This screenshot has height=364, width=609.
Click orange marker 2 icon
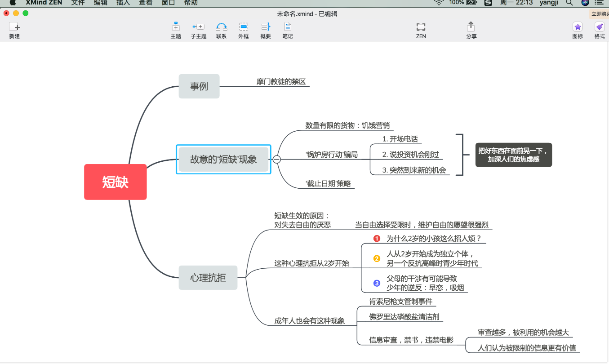[x=377, y=259]
